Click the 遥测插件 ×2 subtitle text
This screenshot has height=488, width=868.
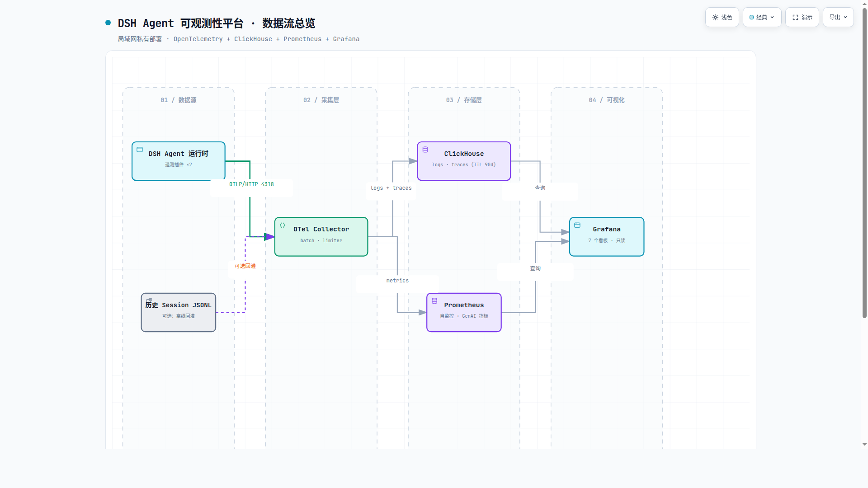pos(179,165)
